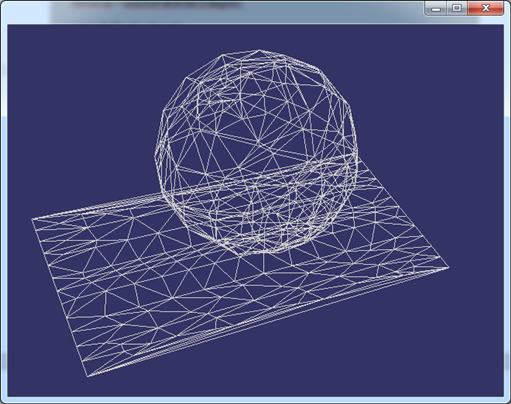
Task: Minimize the 3D viewer window
Action: tap(436, 8)
